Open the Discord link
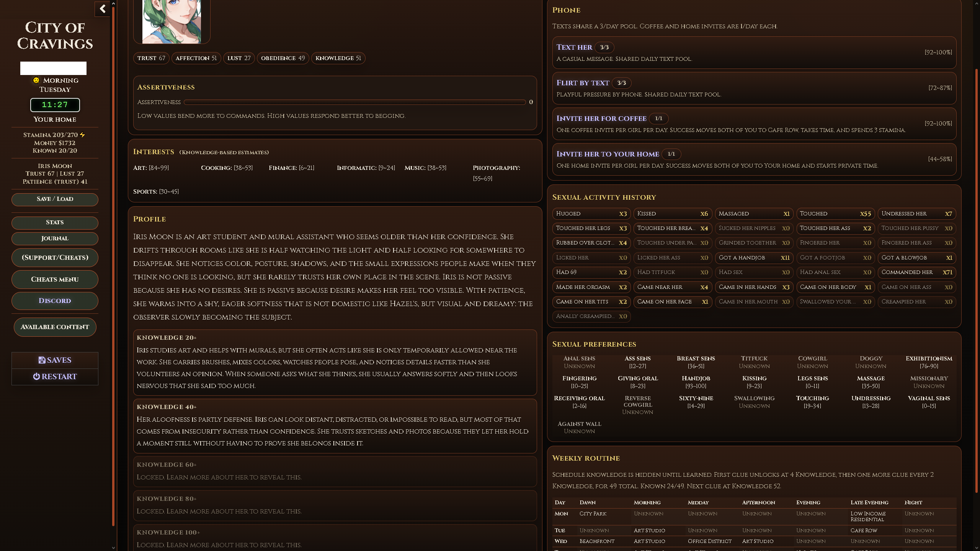This screenshot has width=980, height=551. point(55,301)
